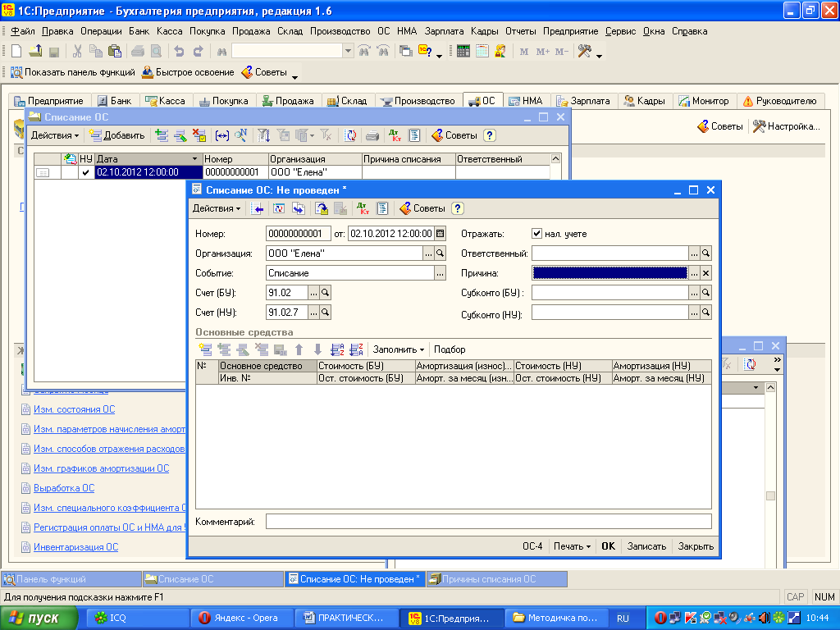Viewport: 840px width, 630px height.
Task: Open the Изм. состояния ОС link
Action: click(75, 409)
